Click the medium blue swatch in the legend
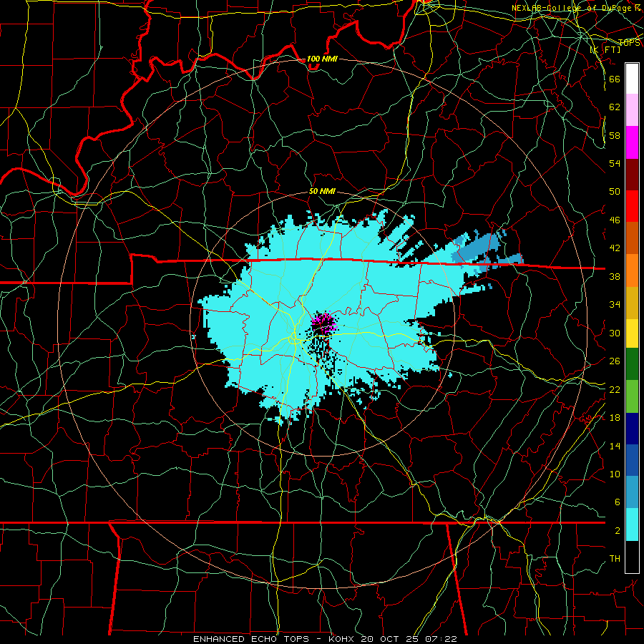Image resolution: width=644 pixels, height=644 pixels. pyautogui.click(x=632, y=460)
